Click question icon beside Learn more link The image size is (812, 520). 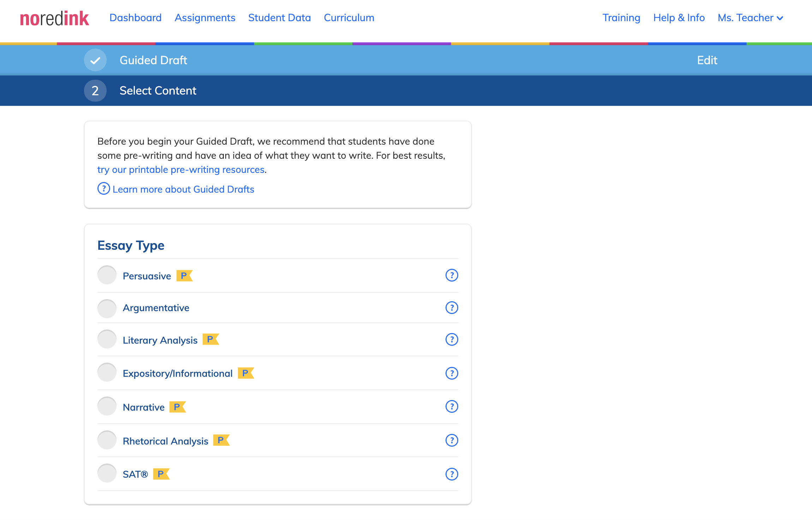tap(103, 189)
